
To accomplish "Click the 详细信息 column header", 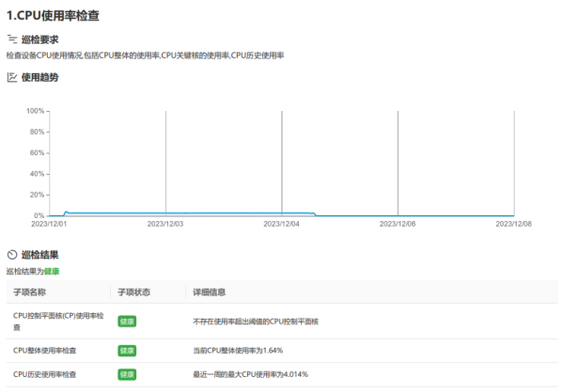I will [x=209, y=291].
